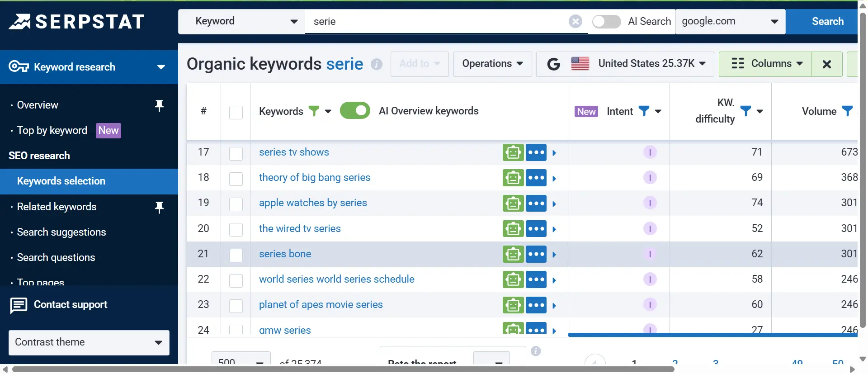Screen dimensions: 868x374
Task: Open the Intent column filter icon
Action: (x=644, y=111)
